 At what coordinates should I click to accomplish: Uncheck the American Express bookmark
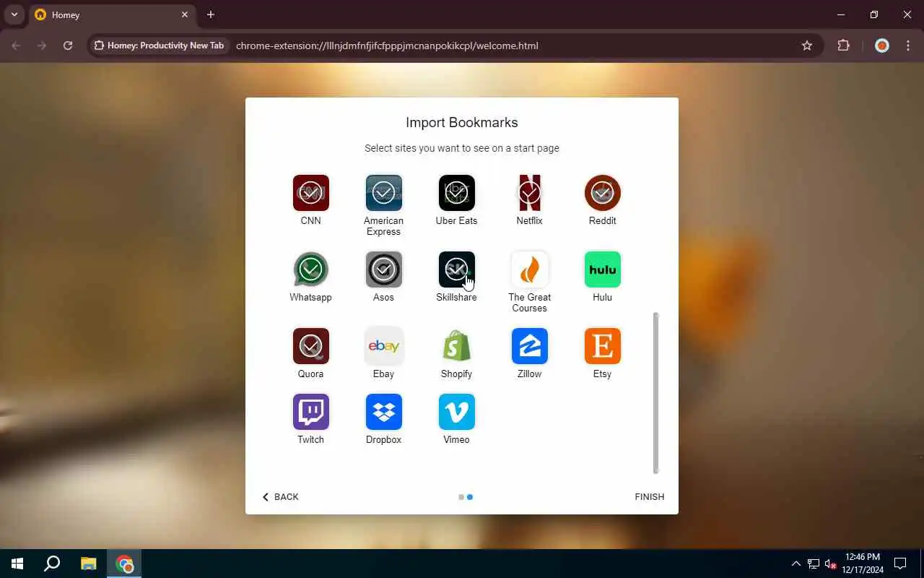(383, 193)
